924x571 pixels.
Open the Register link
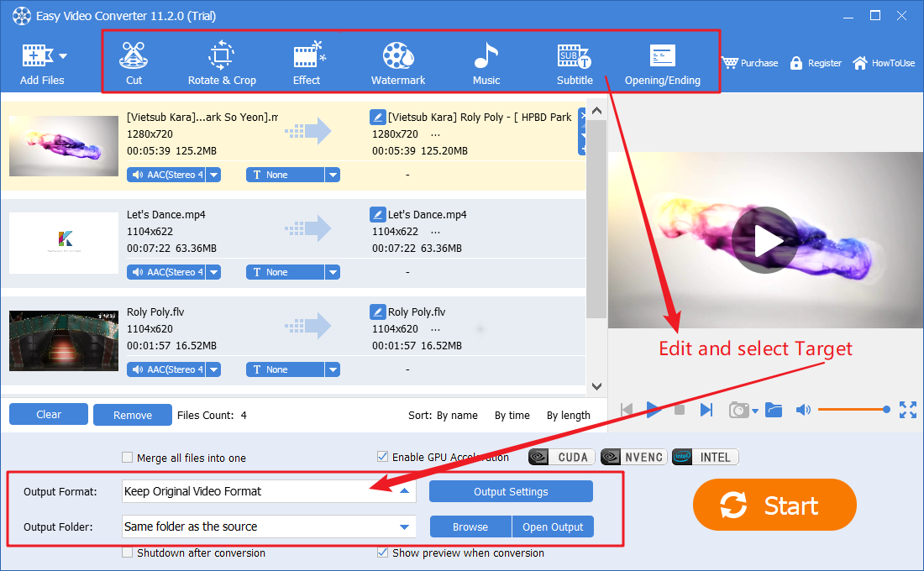tap(816, 62)
